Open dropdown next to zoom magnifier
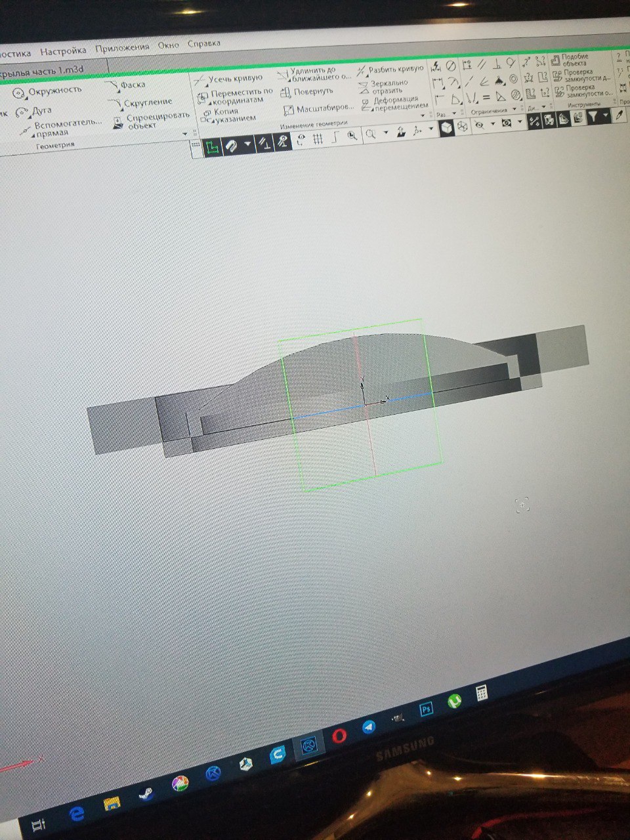Screen dimensions: 630x840 [386, 133]
